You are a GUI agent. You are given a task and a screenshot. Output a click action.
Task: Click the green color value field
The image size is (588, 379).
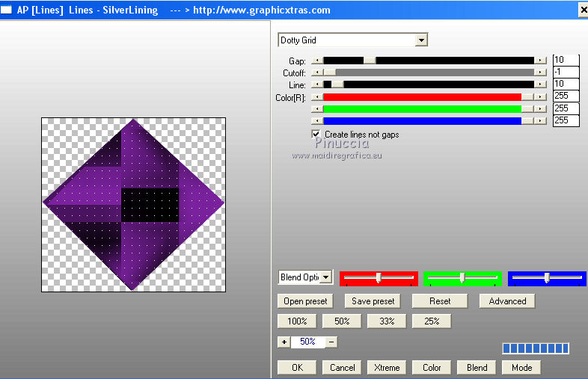coord(566,108)
